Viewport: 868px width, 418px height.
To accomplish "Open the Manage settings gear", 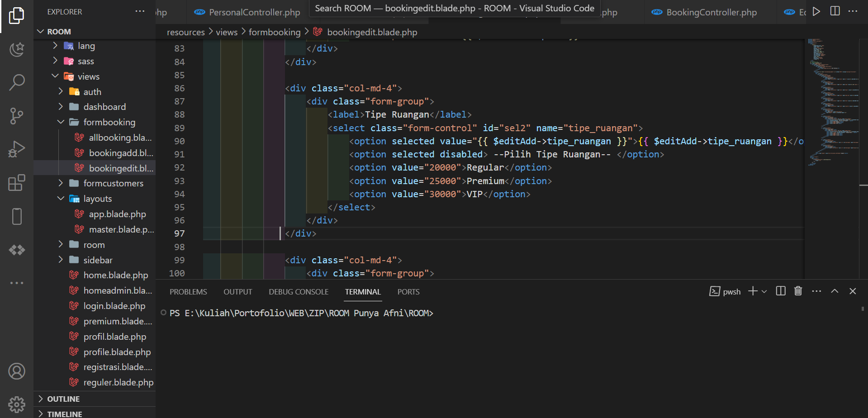I will pos(17,404).
